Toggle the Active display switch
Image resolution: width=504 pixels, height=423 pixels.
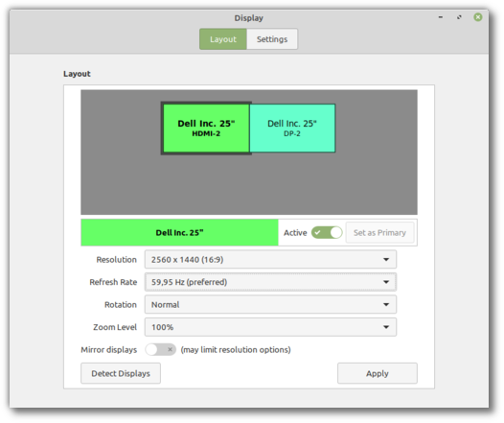(x=327, y=232)
